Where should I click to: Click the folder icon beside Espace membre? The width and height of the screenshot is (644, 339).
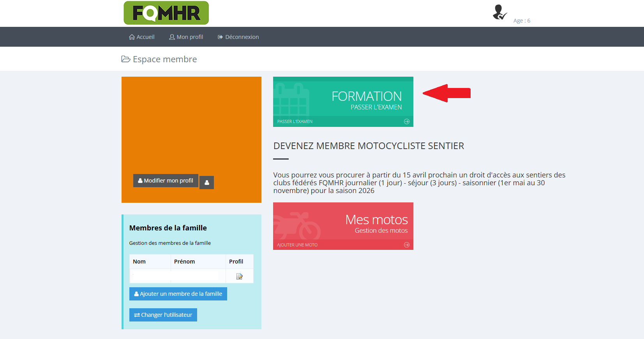point(126,59)
